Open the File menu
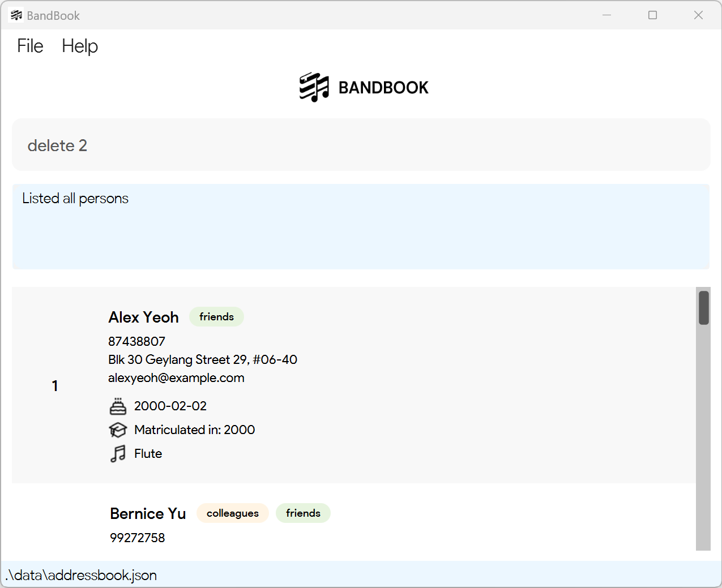The width and height of the screenshot is (722, 588). point(30,46)
